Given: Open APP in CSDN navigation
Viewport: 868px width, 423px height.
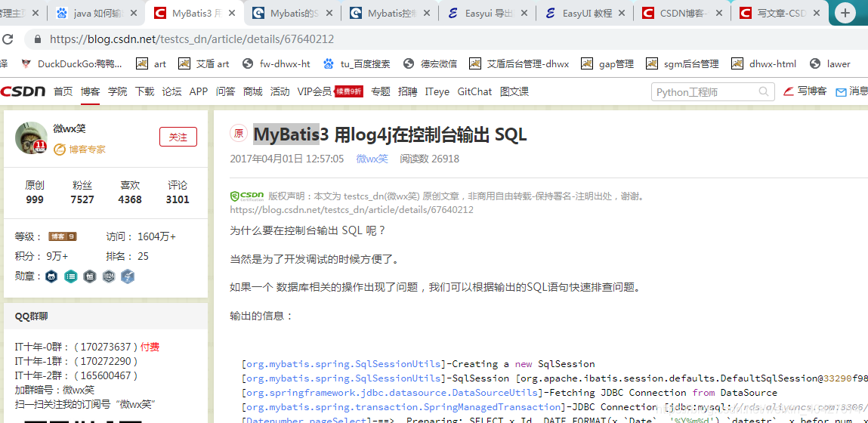Looking at the screenshot, I should [198, 92].
